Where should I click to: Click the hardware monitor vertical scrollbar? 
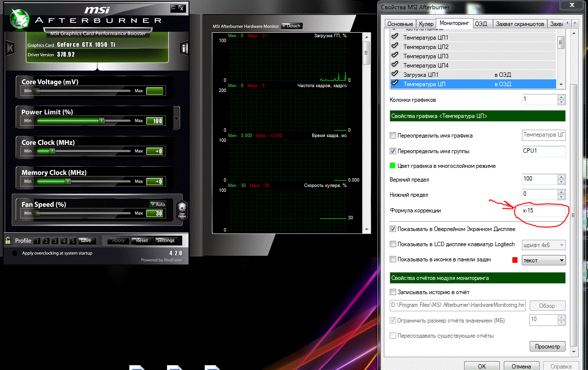(x=366, y=132)
